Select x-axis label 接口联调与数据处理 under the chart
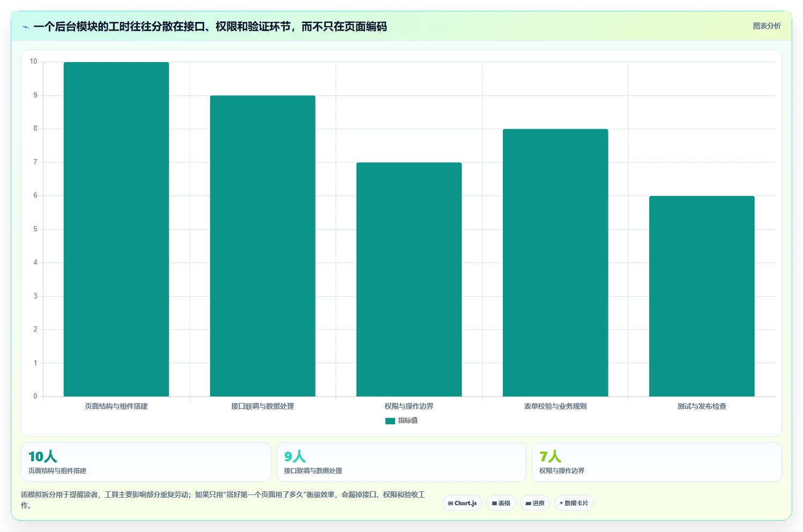Viewport: 803px width, 532px height. [263, 406]
